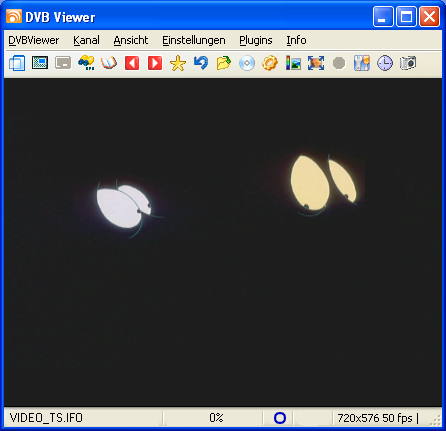The width and height of the screenshot is (446, 431).
Task: Click the red previous channel arrow
Action: (132, 63)
